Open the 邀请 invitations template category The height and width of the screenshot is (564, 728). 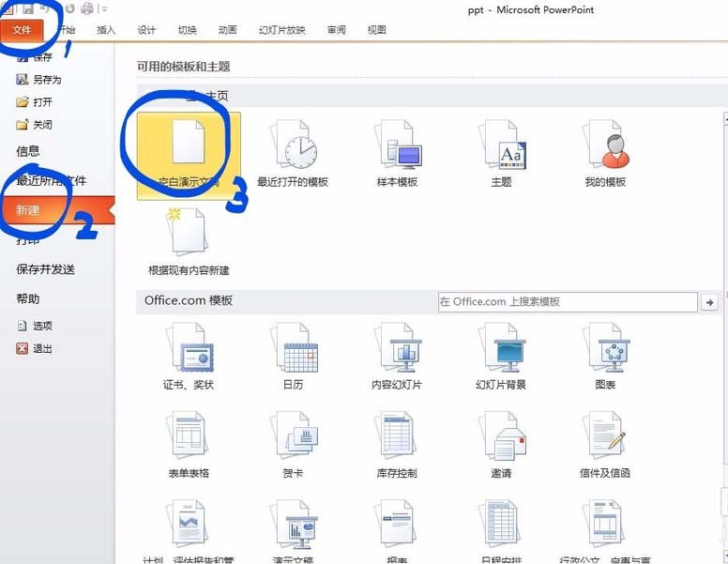pyautogui.click(x=501, y=445)
